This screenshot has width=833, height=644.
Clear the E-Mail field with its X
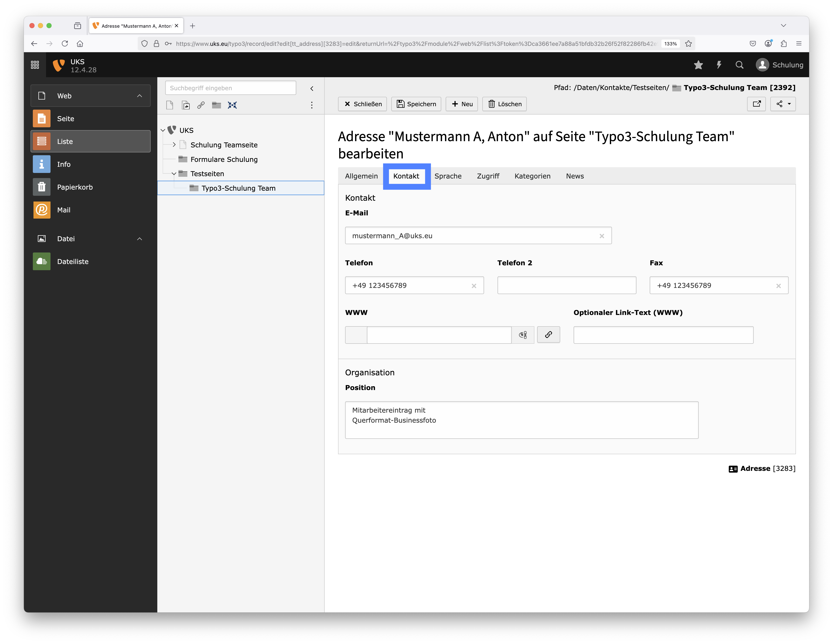coord(602,236)
